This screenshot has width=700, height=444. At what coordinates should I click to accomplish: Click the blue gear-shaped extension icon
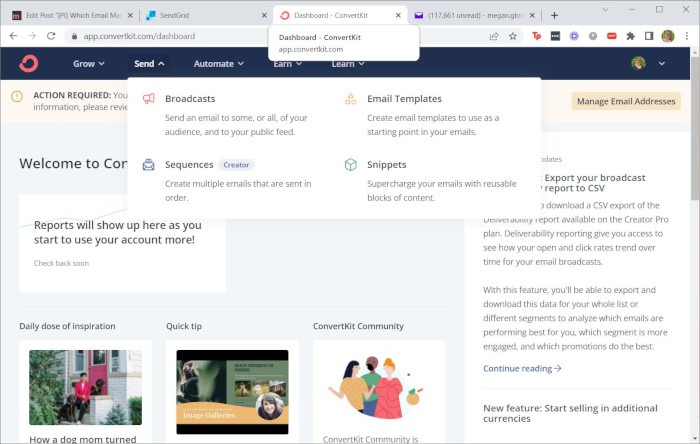pyautogui.click(x=574, y=36)
